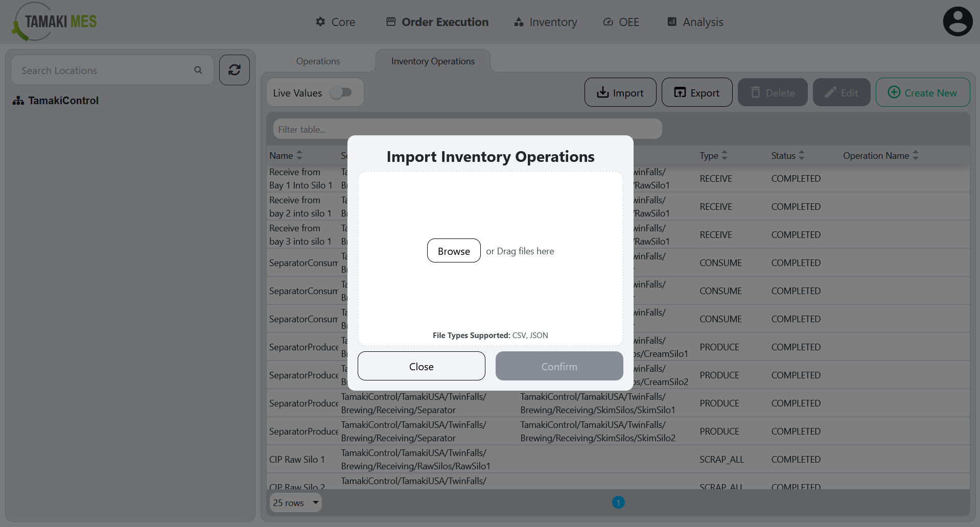
Task: Close the Import Inventory Operations dialog
Action: (x=421, y=366)
